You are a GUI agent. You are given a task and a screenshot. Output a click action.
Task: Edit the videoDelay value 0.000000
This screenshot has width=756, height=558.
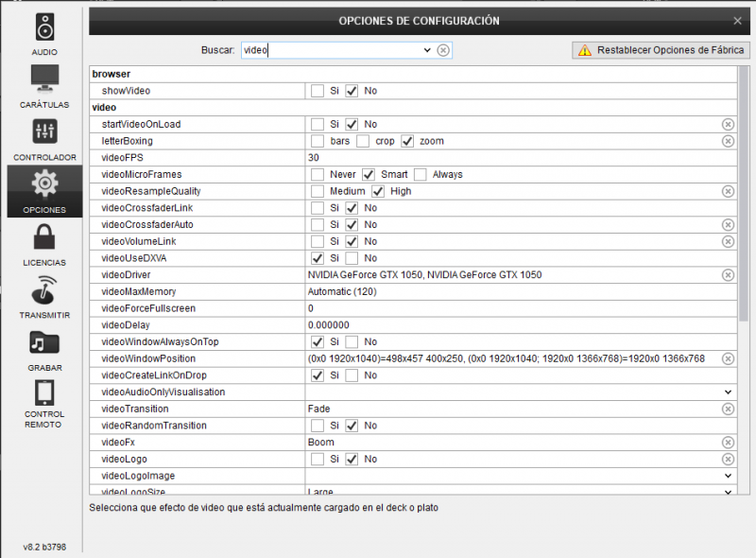328,325
